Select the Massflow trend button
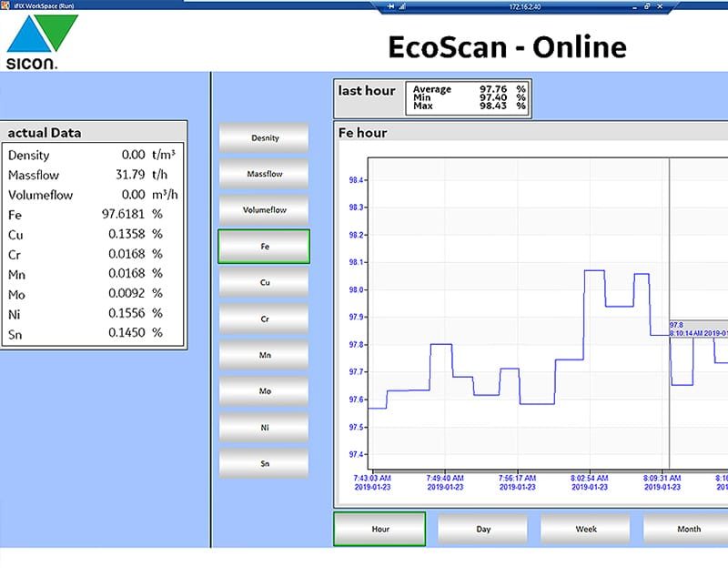728x587 pixels. (264, 174)
